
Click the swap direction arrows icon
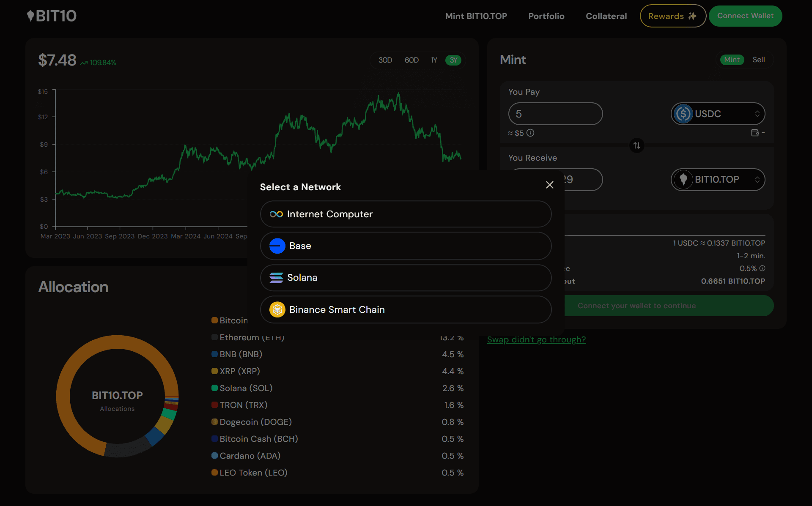pyautogui.click(x=636, y=145)
